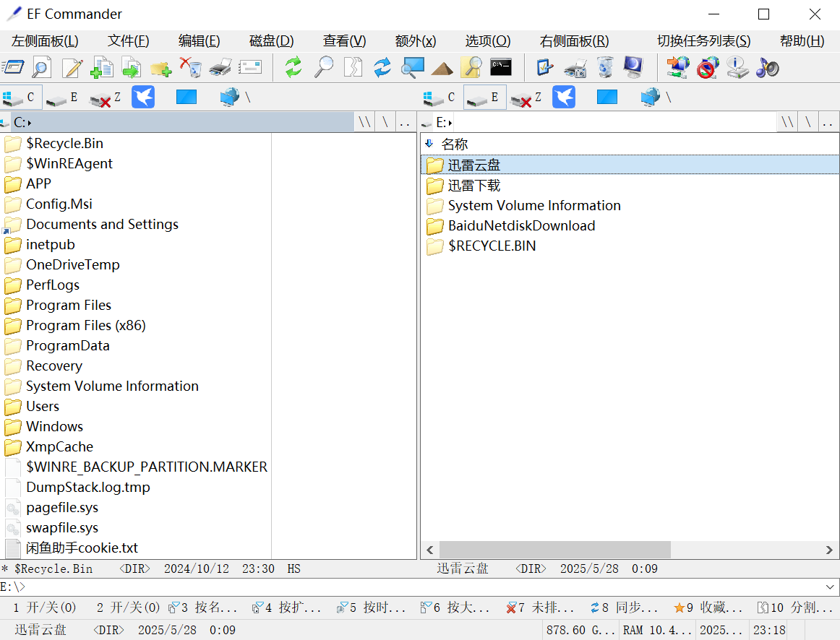Click the drive information icon

[737, 68]
